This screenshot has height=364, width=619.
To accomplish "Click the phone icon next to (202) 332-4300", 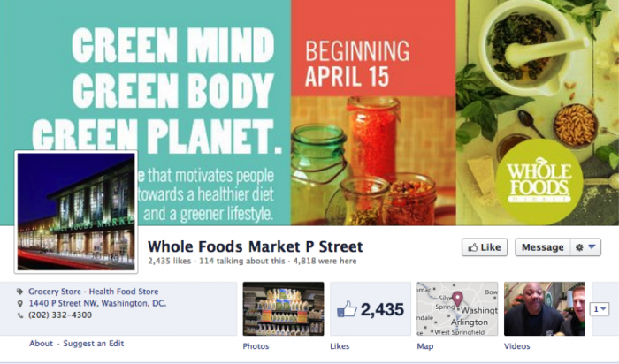I will pyautogui.click(x=20, y=315).
